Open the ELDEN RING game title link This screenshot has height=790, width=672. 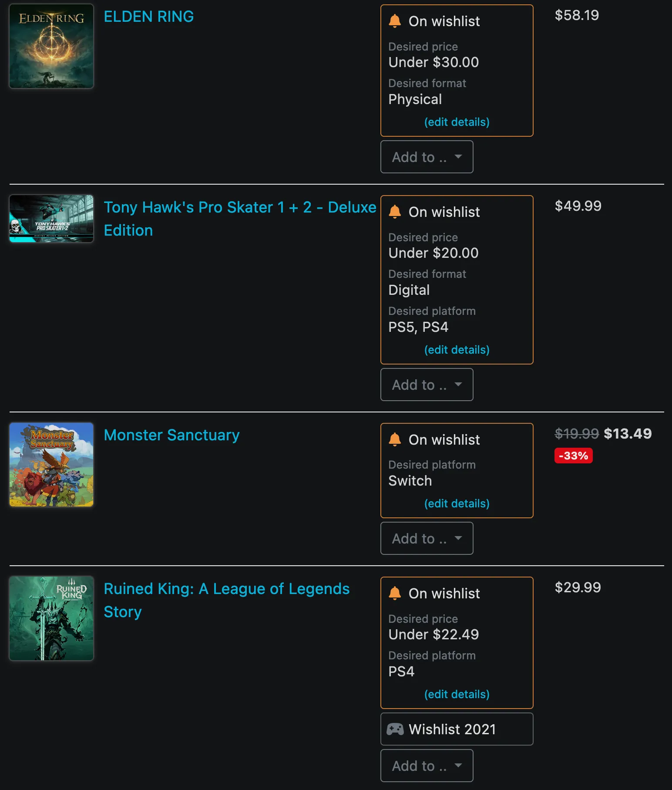click(149, 17)
